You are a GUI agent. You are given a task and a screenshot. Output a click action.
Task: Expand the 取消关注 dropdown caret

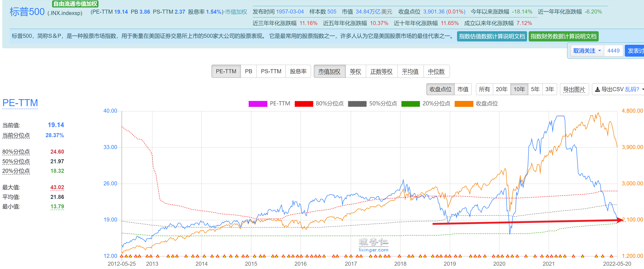[599, 51]
